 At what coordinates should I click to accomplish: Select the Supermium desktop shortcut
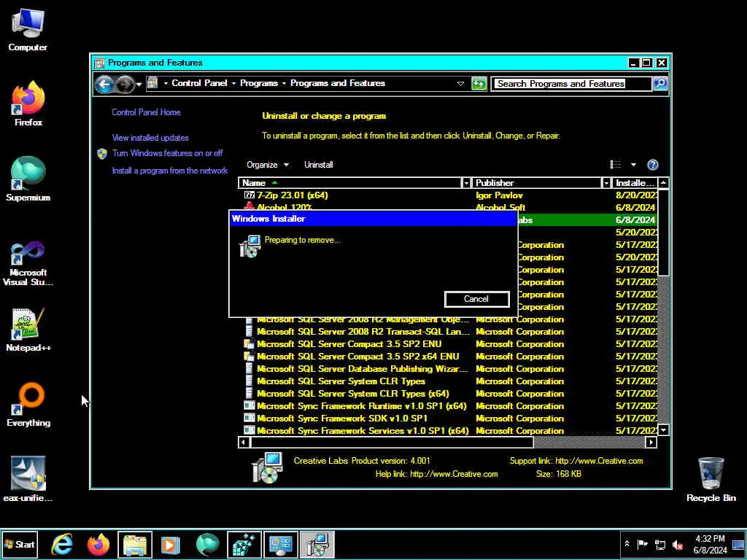tap(28, 179)
